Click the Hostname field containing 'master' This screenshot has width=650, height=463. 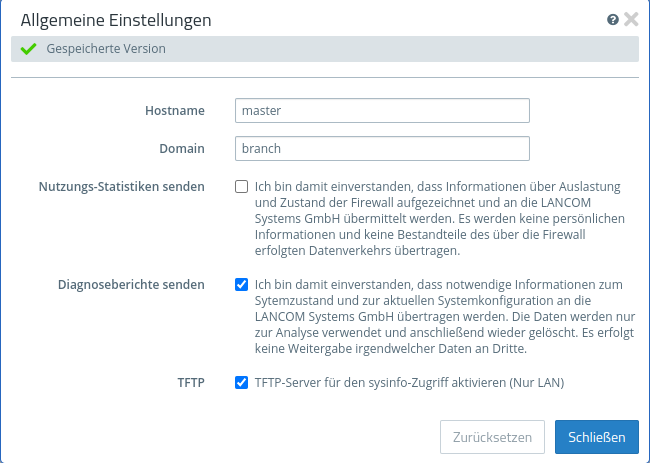point(381,110)
